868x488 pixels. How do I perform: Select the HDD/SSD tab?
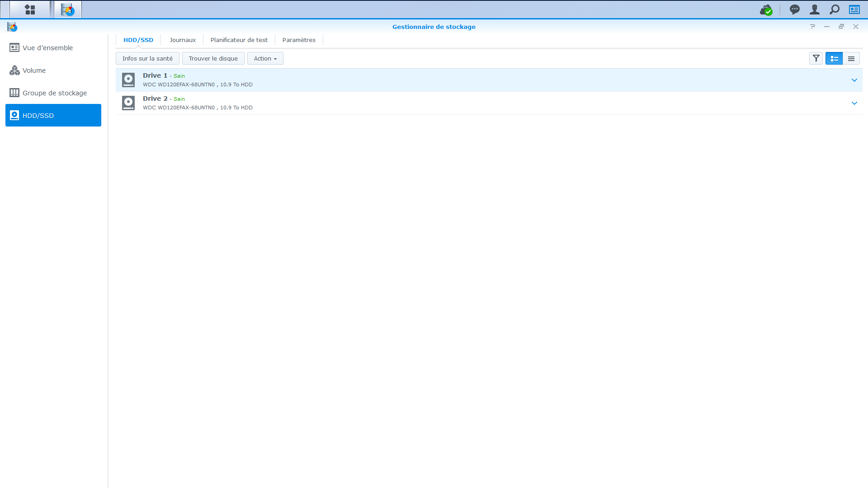[x=138, y=40]
